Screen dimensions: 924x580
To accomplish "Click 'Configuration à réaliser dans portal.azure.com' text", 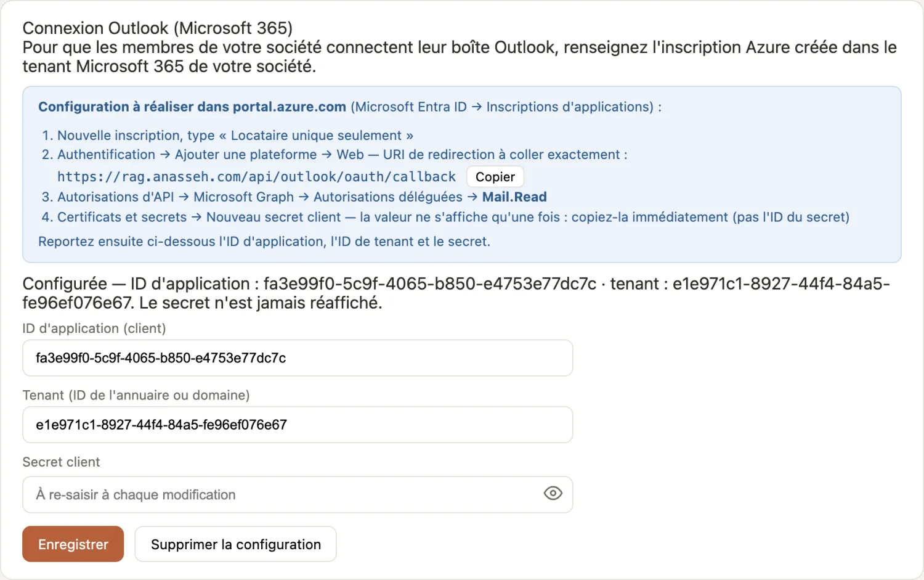I will pyautogui.click(x=192, y=107).
